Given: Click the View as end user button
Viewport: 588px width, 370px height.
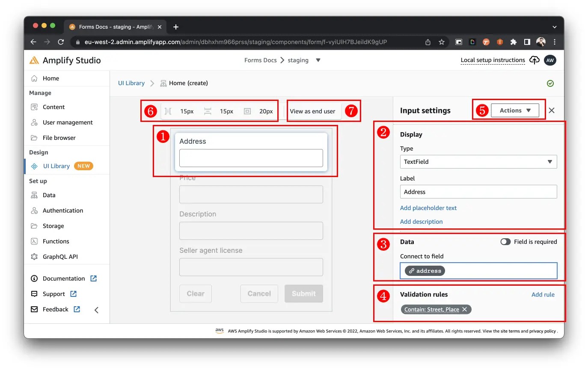Looking at the screenshot, I should point(313,111).
